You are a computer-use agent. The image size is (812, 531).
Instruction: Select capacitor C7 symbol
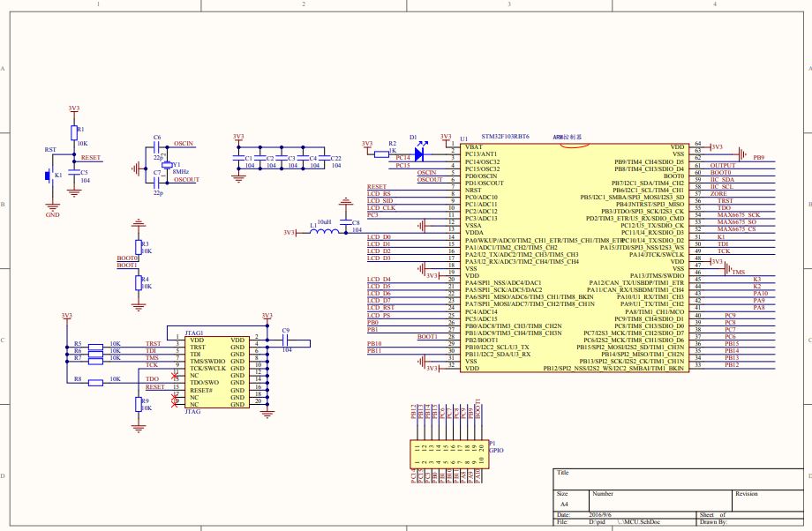click(157, 183)
